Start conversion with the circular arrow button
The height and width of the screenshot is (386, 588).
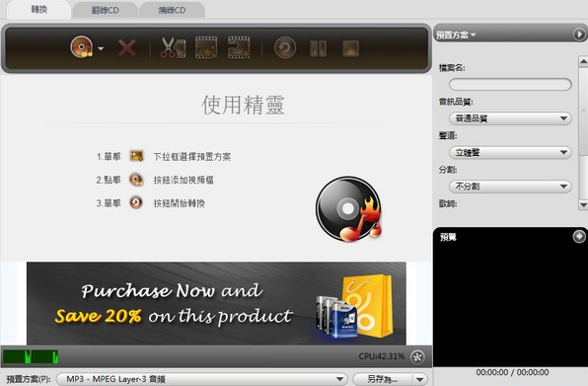(x=285, y=47)
